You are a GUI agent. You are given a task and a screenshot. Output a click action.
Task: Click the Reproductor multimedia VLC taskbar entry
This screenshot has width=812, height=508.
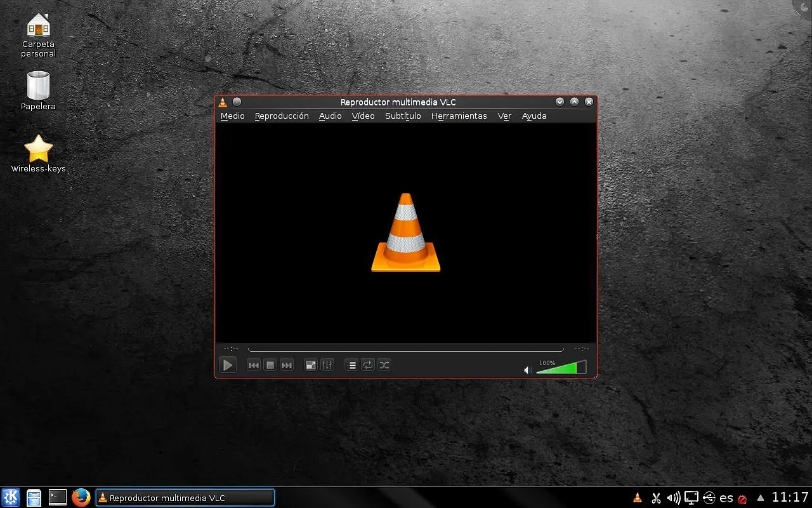[185, 498]
